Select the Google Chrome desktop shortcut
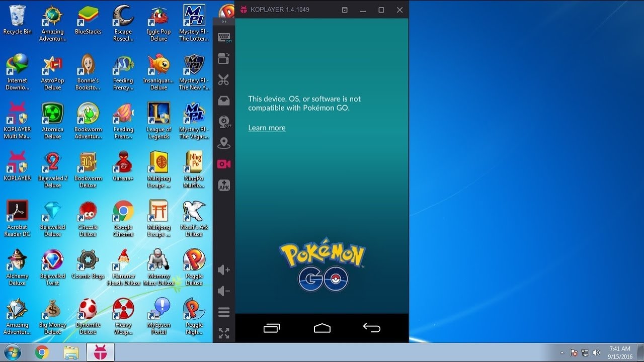This screenshot has width=644, height=362. coord(123,218)
